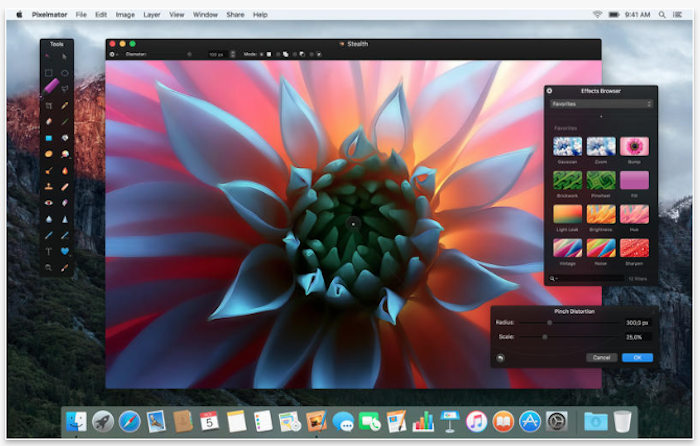Open the Layer menu
The image size is (700, 446).
click(152, 15)
